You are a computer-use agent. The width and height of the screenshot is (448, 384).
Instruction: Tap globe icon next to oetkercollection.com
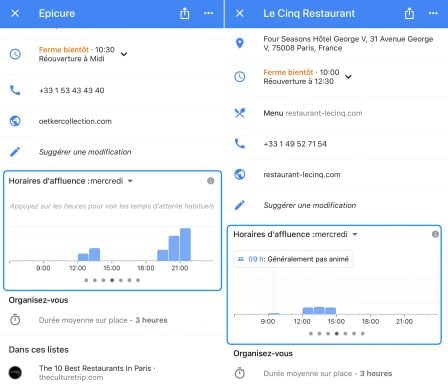pyautogui.click(x=15, y=121)
